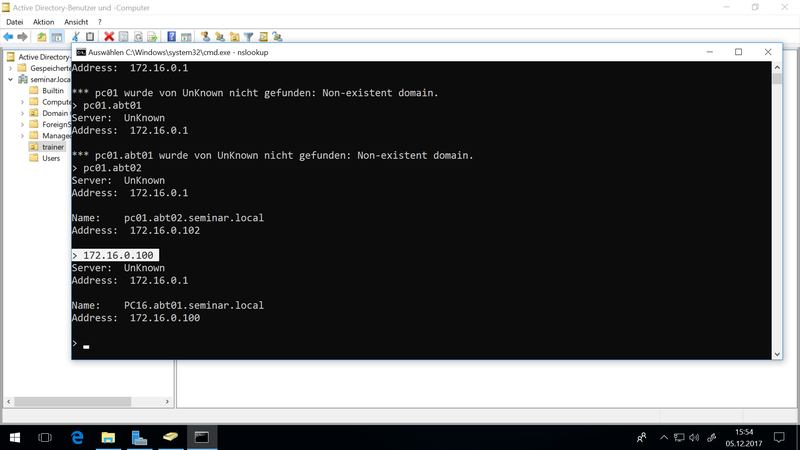
Task: Click the Copy clipboard icon in toolbar
Action: 90,37
